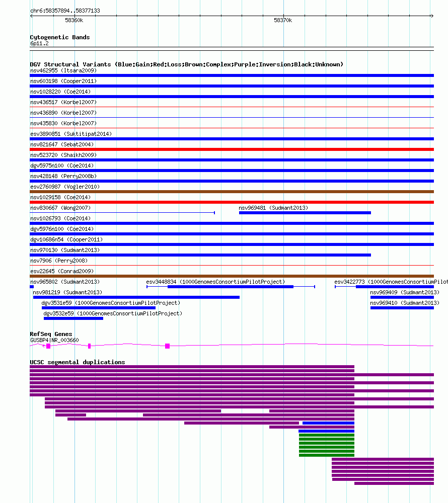Click the UCSC segmental duplications track title
This screenshot has width=448, height=503.
[78, 363]
